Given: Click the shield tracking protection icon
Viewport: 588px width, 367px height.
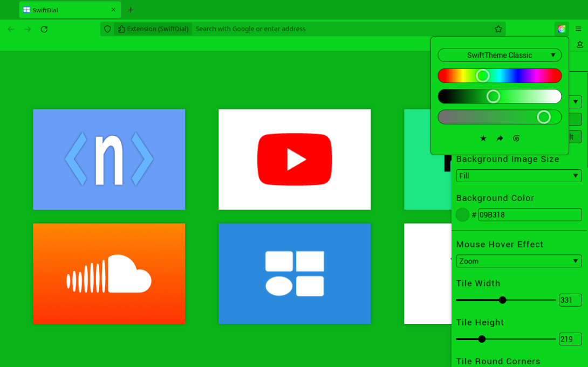Looking at the screenshot, I should (x=107, y=29).
